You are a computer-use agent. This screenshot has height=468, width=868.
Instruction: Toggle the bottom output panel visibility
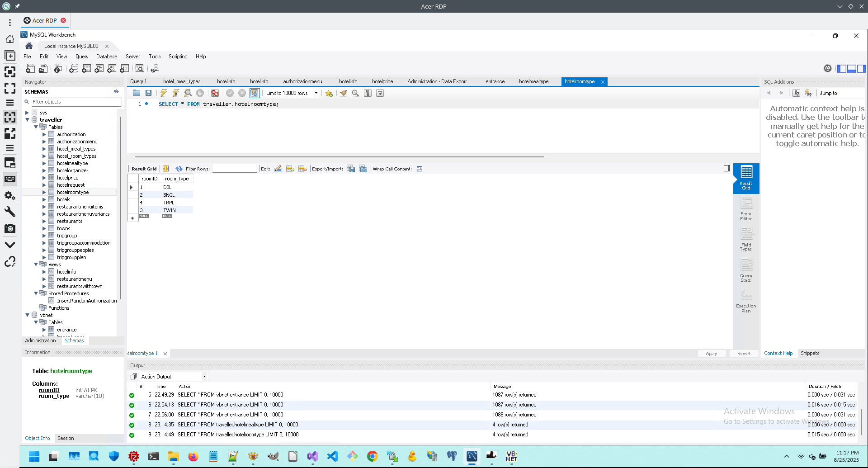pyautogui.click(x=852, y=69)
